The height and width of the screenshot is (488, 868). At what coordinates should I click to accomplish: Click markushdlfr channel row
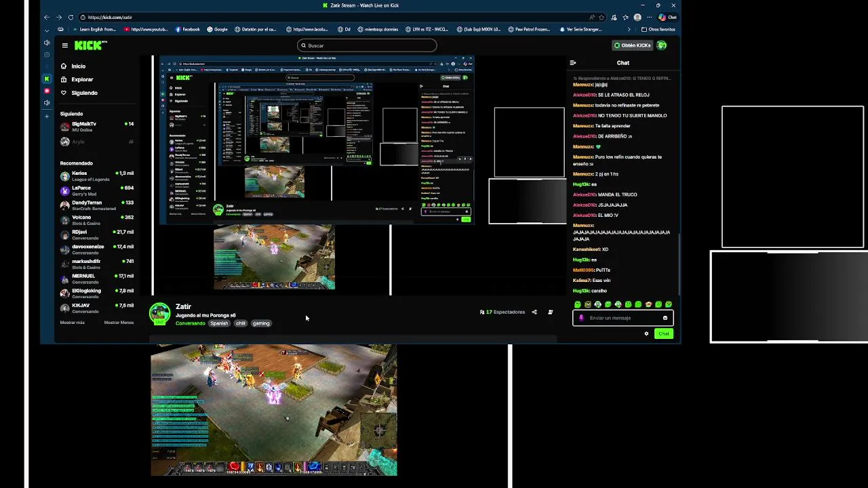coord(97,264)
